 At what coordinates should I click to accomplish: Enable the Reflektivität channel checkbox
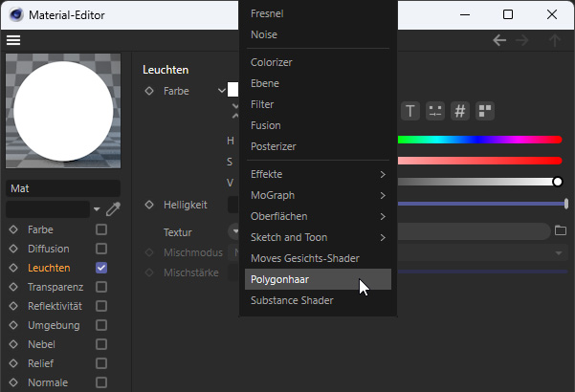point(101,306)
